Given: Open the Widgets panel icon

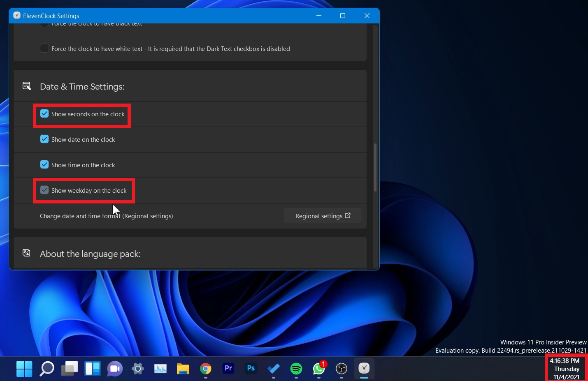Looking at the screenshot, I should click(x=93, y=369).
